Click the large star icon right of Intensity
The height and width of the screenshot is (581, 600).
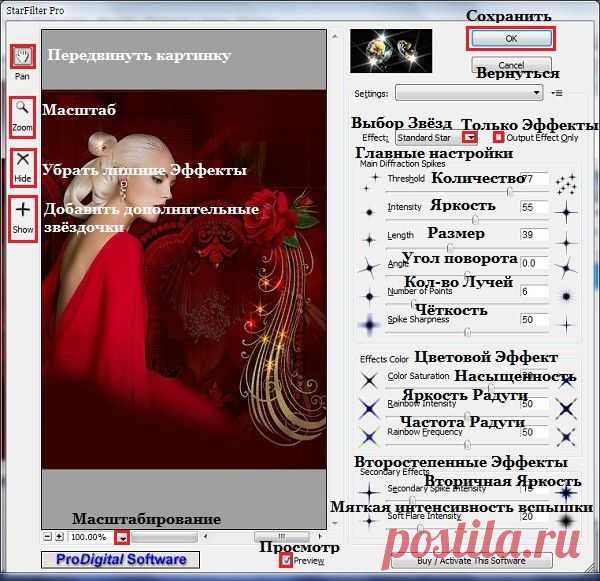pyautogui.click(x=566, y=212)
